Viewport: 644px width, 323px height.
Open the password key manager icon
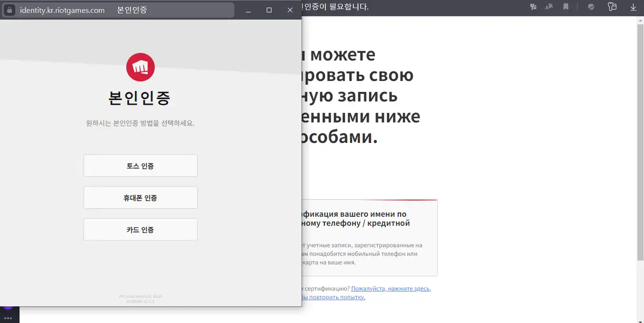pyautogui.click(x=612, y=7)
